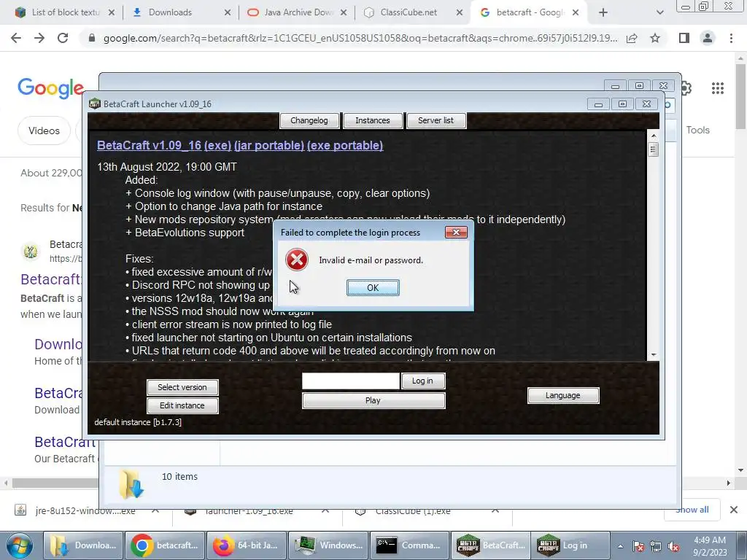Switch to Chrome betacraft taskbar button
The height and width of the screenshot is (560, 747).
pos(165,545)
